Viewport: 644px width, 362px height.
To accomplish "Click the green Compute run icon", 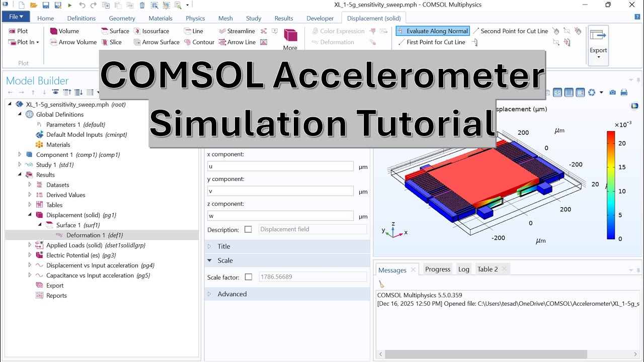I will pyautogui.click(x=70, y=5).
